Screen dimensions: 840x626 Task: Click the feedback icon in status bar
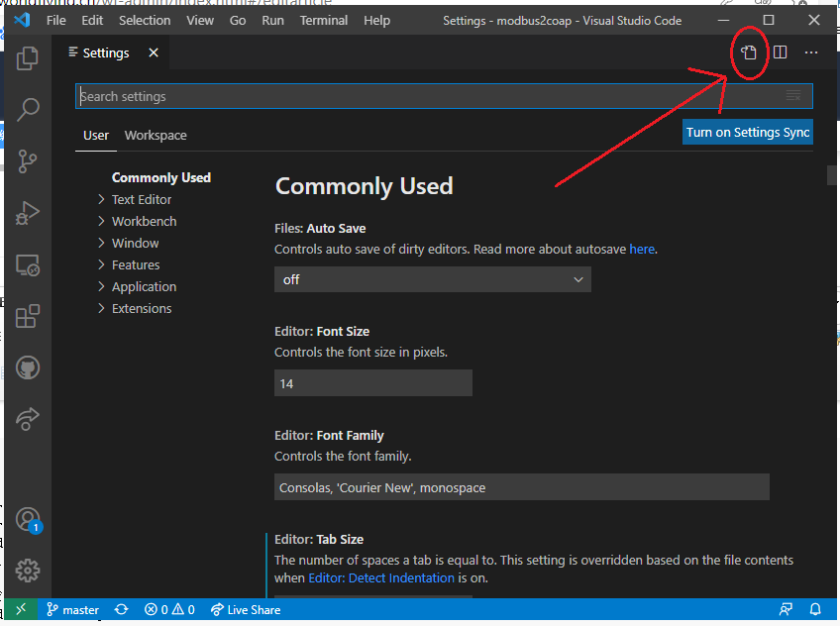pyautogui.click(x=786, y=609)
